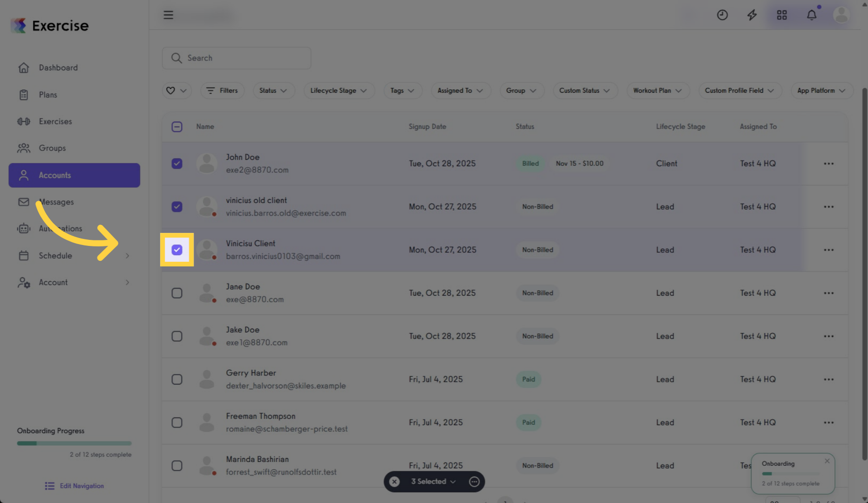The height and width of the screenshot is (503, 868).
Task: Click the lightning quick actions icon
Action: coord(752,15)
